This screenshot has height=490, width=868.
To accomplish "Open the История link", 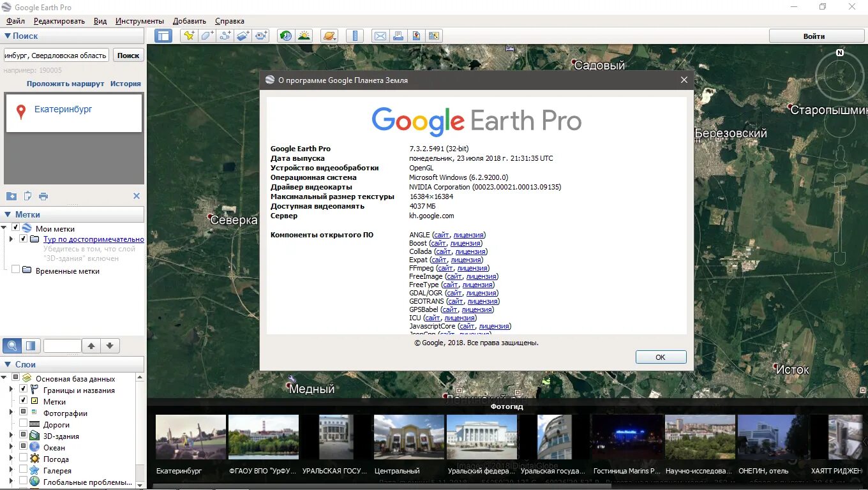I will point(126,84).
